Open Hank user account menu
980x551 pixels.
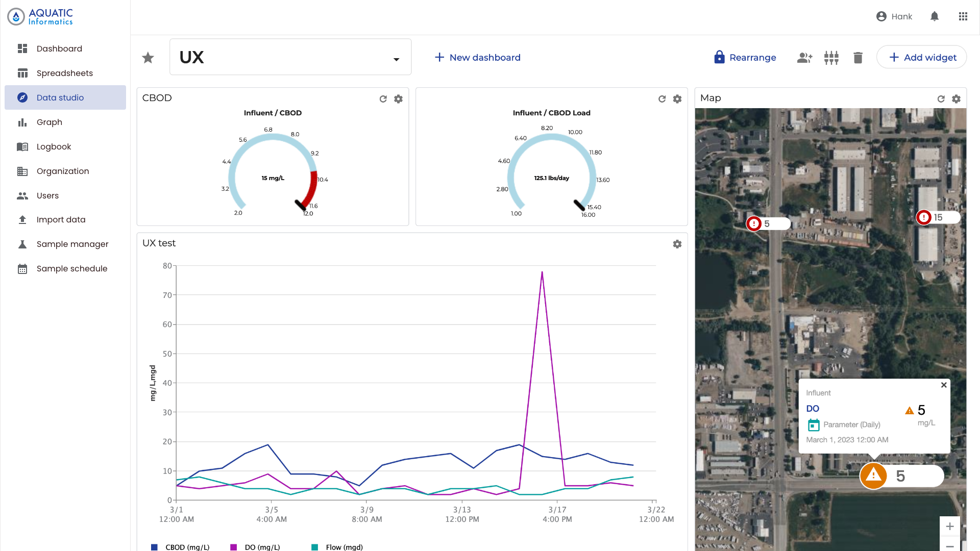coord(894,16)
